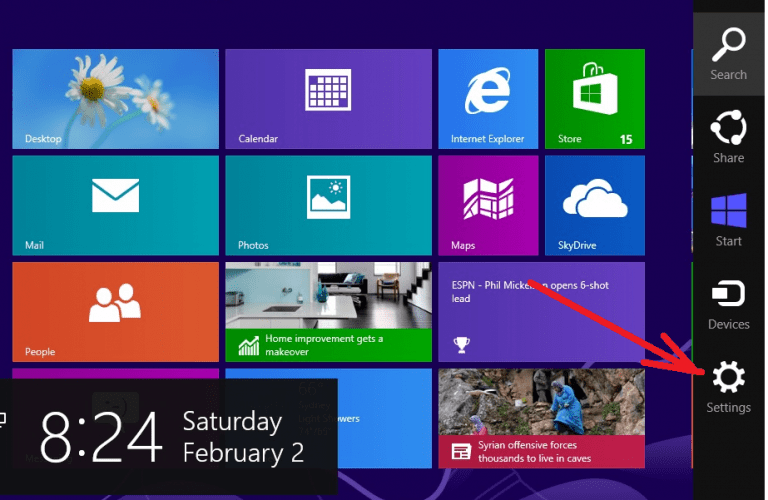Open the SkyDrive tile
The image size is (768, 500).
pyautogui.click(x=595, y=206)
